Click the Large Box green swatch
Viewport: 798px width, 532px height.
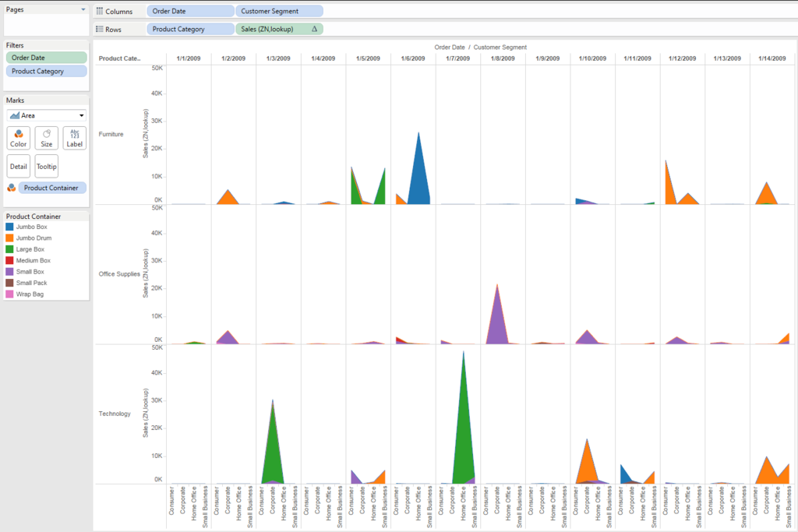pos(9,249)
